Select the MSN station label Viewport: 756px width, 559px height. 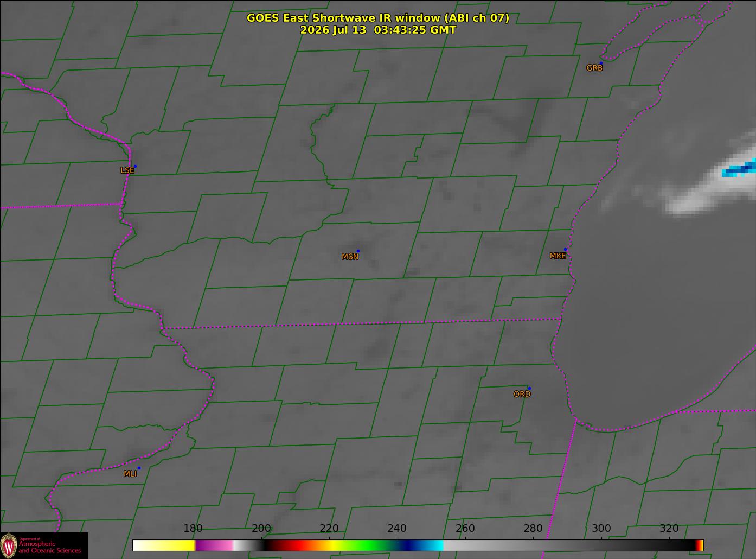(350, 257)
